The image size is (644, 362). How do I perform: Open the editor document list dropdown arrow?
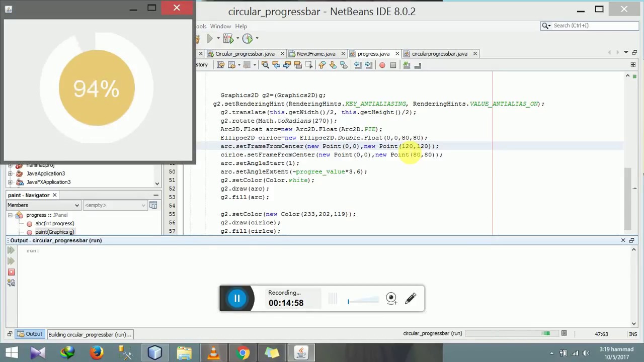[x=626, y=52]
